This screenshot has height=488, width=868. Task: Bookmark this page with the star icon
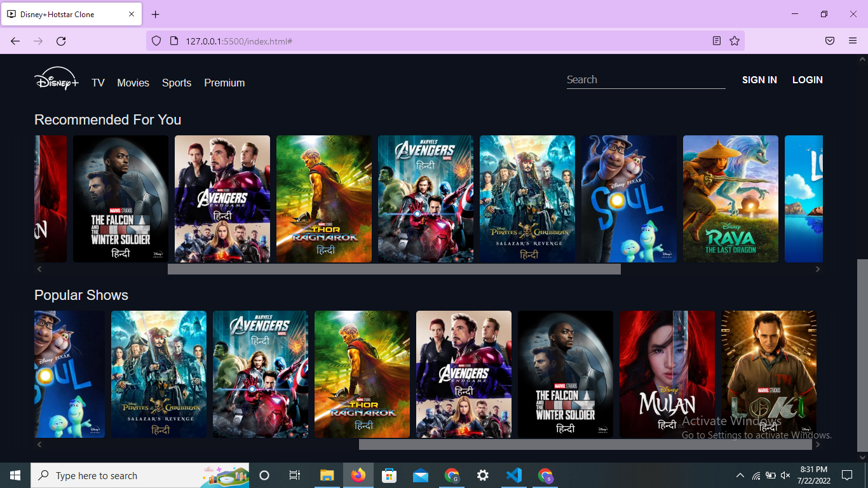coord(734,40)
